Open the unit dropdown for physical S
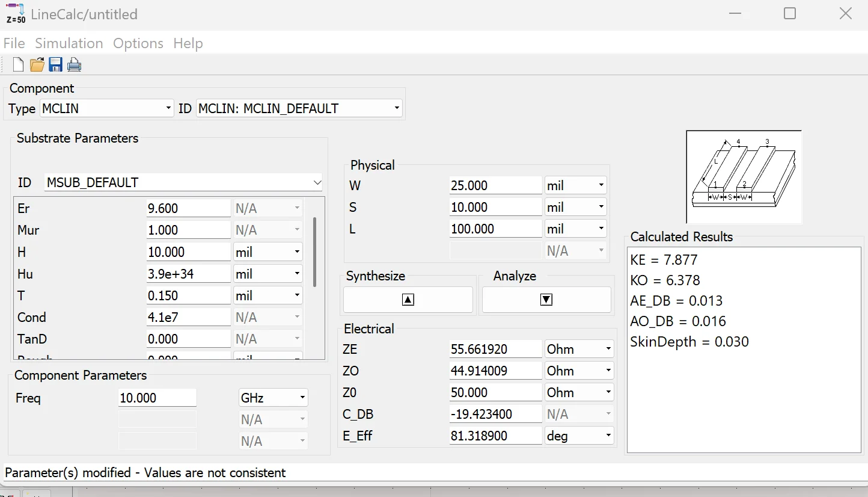Screen dimensions: 868x497 point(575,207)
